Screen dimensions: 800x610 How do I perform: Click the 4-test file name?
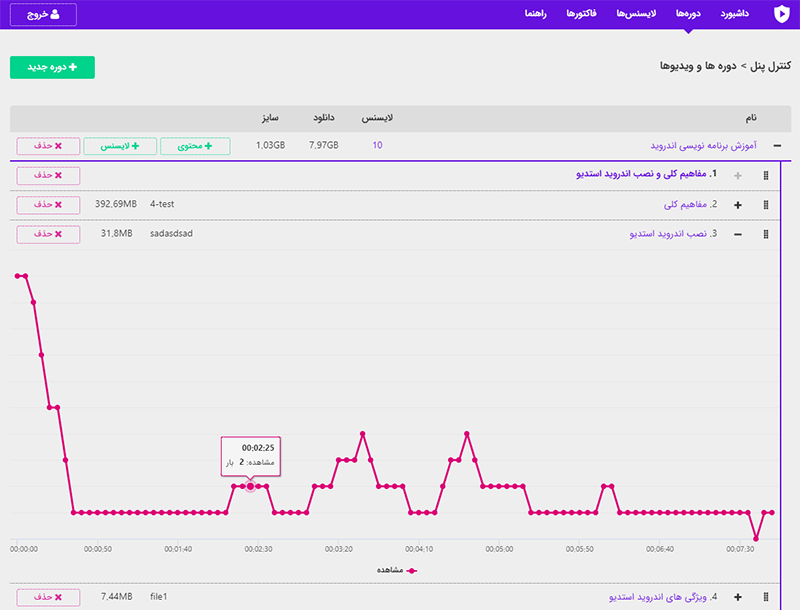point(162,204)
